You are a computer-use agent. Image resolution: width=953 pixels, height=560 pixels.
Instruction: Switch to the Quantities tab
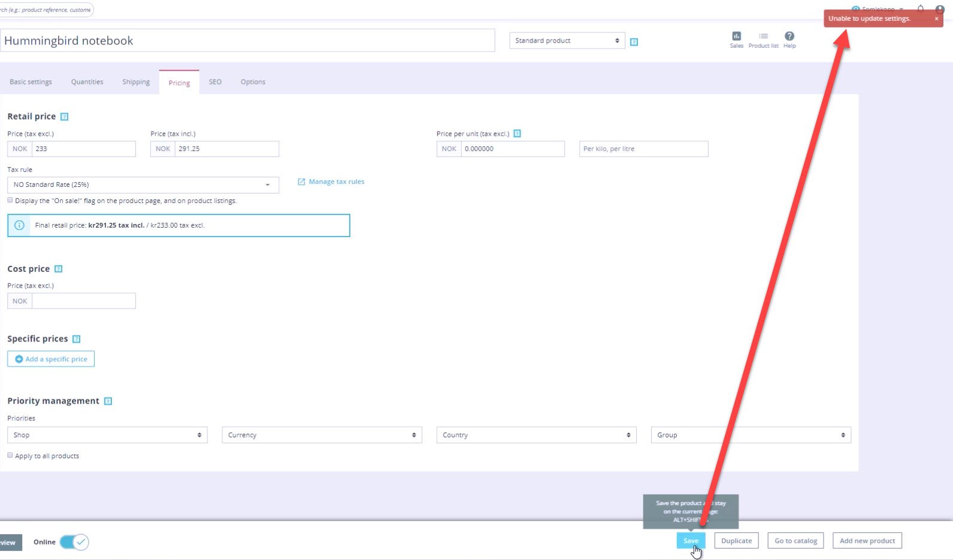[x=87, y=82]
